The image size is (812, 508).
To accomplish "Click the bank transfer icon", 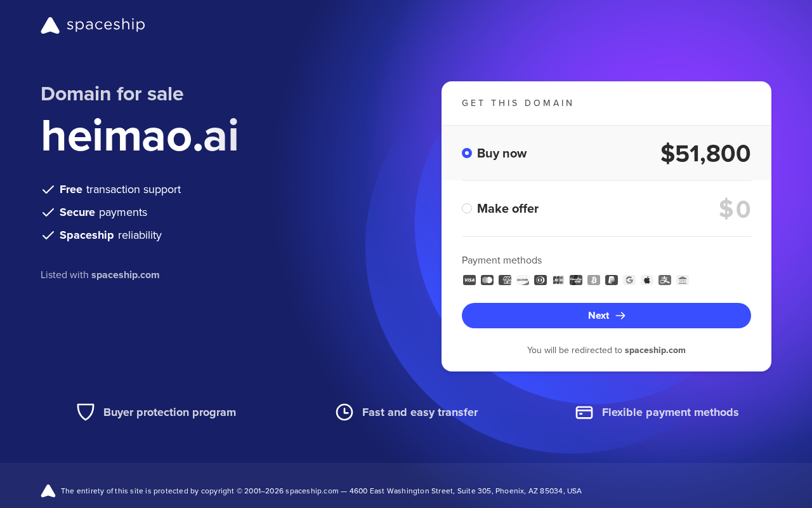I will tap(683, 280).
